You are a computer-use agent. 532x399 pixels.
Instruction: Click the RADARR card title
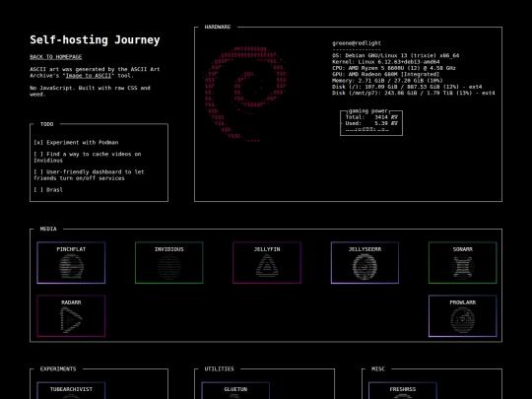coord(71,302)
